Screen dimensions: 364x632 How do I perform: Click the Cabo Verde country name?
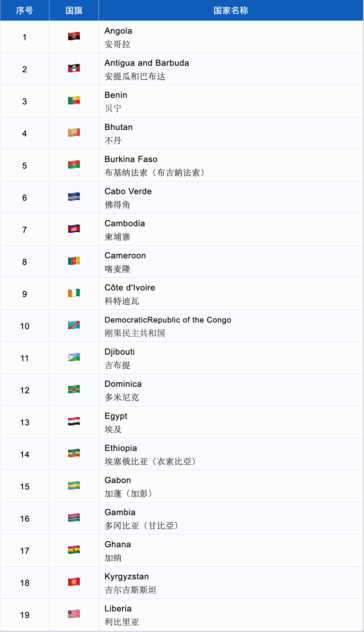[x=128, y=191]
